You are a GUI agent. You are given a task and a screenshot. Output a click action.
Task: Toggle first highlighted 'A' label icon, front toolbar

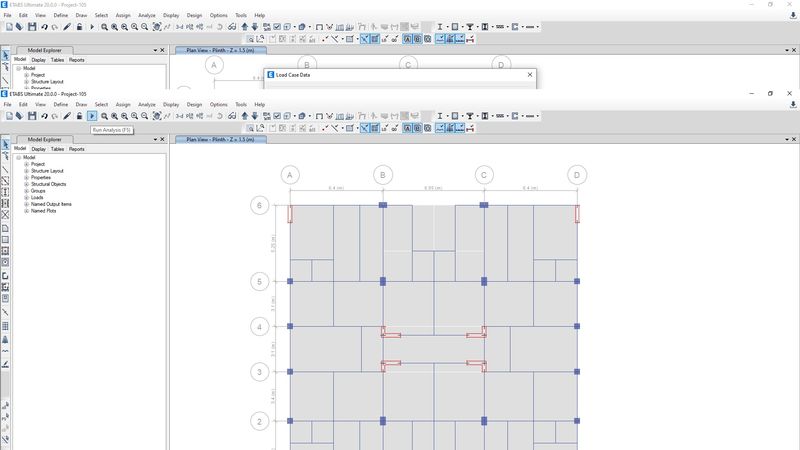point(407,128)
